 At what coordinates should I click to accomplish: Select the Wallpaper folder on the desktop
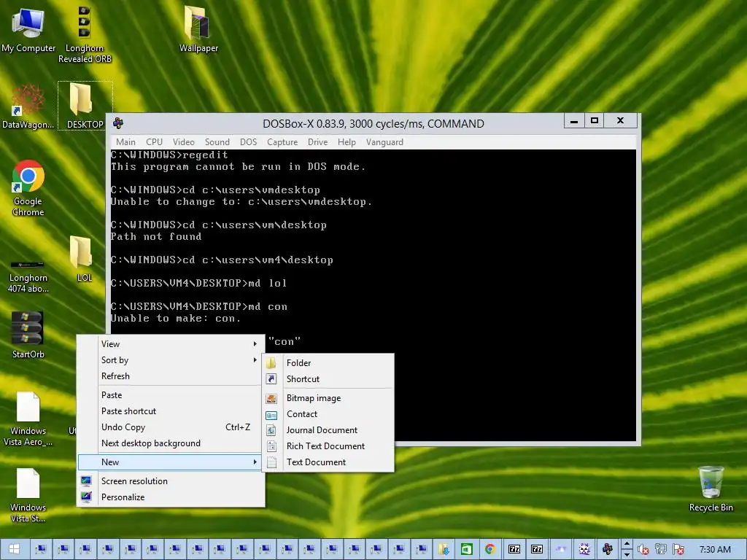click(198, 29)
